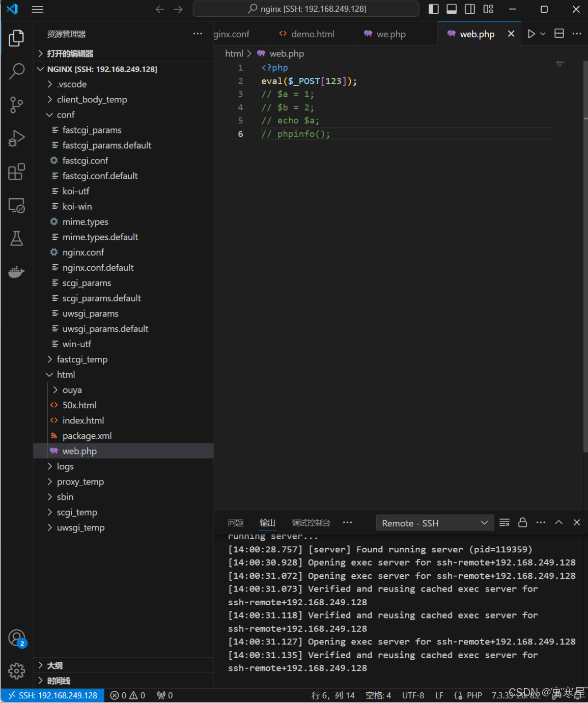Open the Search view in activity bar

[x=16, y=72]
